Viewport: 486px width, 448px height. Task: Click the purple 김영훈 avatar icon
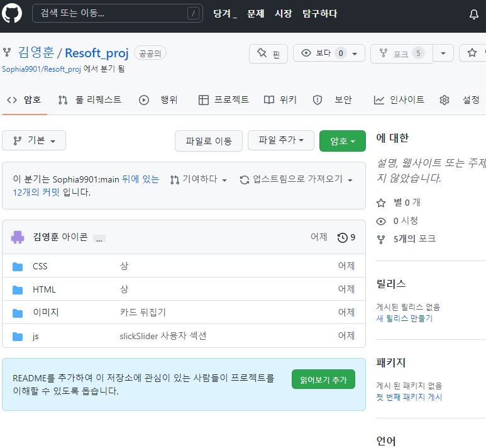[18, 237]
